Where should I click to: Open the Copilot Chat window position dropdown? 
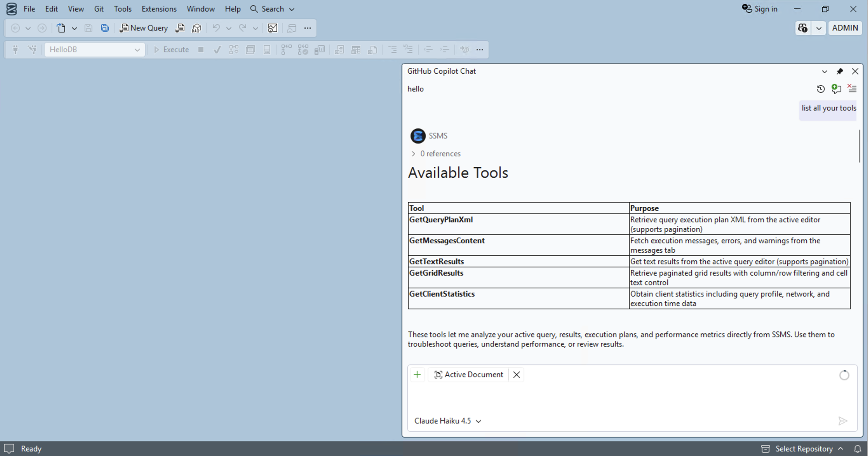[x=824, y=71]
